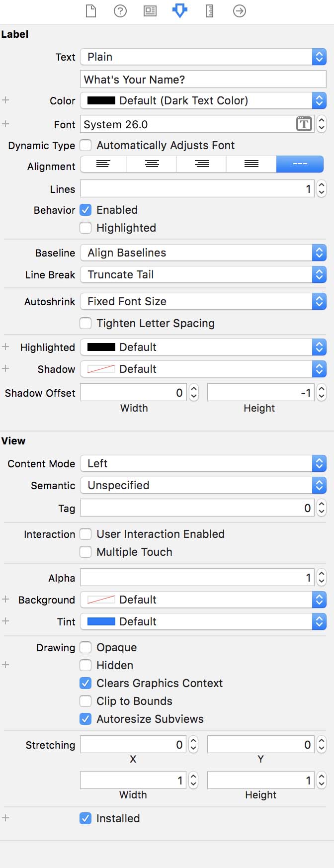Viewport: 334px width, 868px height.
Task: Open the Line Break dropdown
Action: (x=203, y=274)
